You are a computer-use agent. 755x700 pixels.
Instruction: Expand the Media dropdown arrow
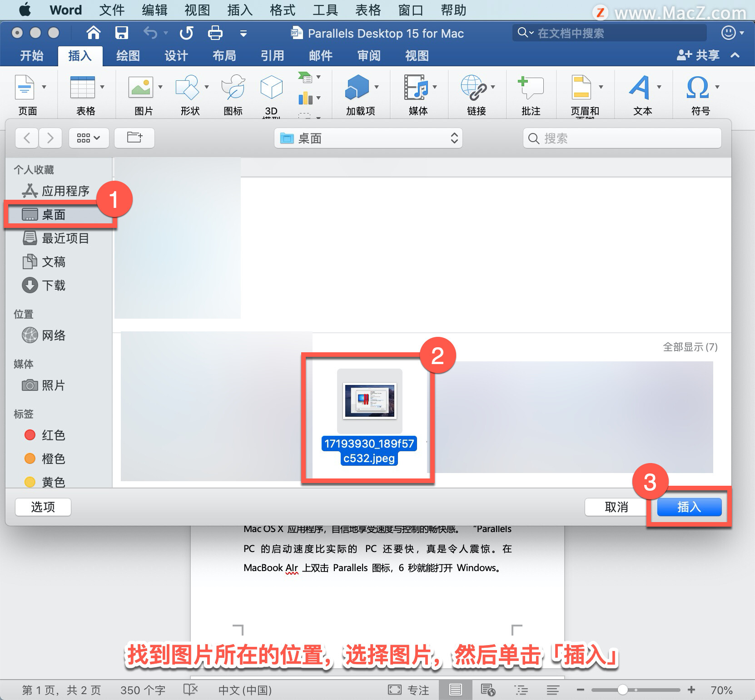pos(435,87)
